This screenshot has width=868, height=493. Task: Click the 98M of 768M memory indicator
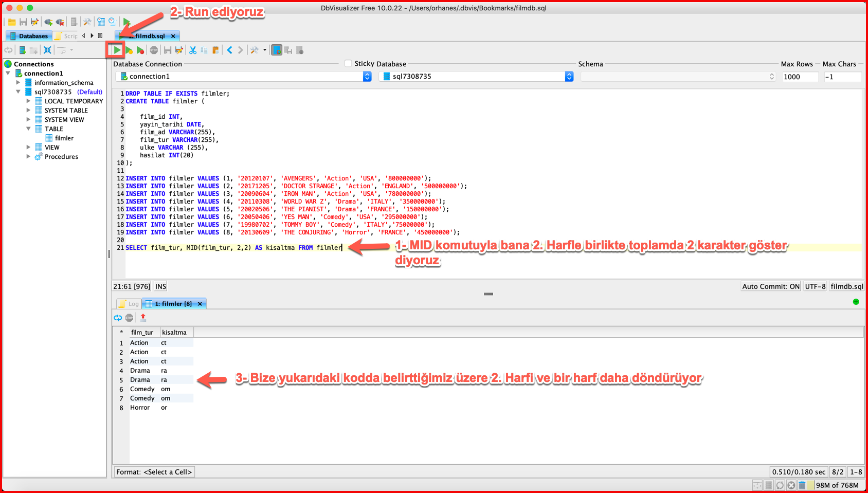coord(837,485)
